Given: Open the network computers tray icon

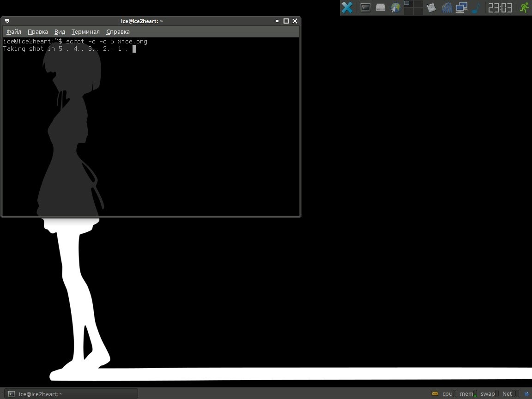Looking at the screenshot, I should pyautogui.click(x=461, y=7).
